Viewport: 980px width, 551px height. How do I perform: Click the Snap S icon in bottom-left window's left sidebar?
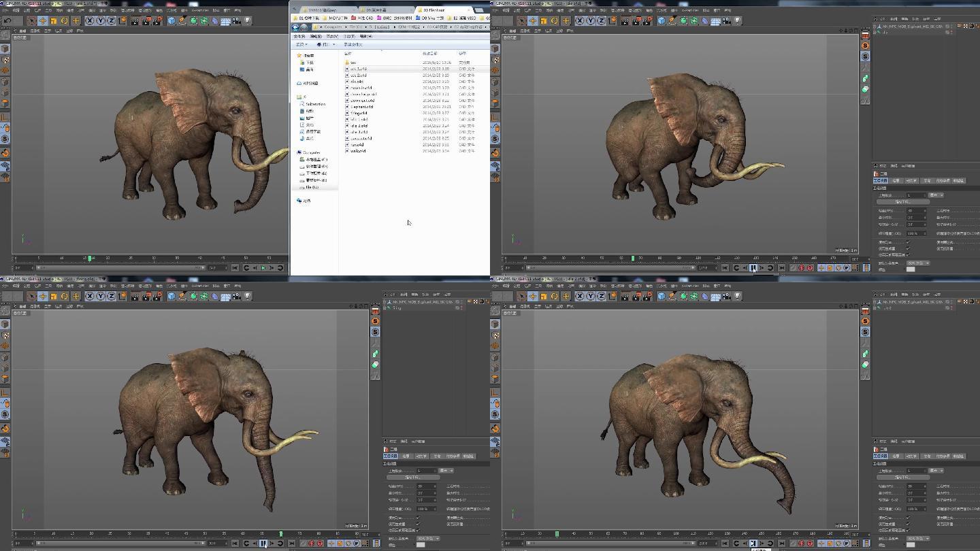click(5, 414)
